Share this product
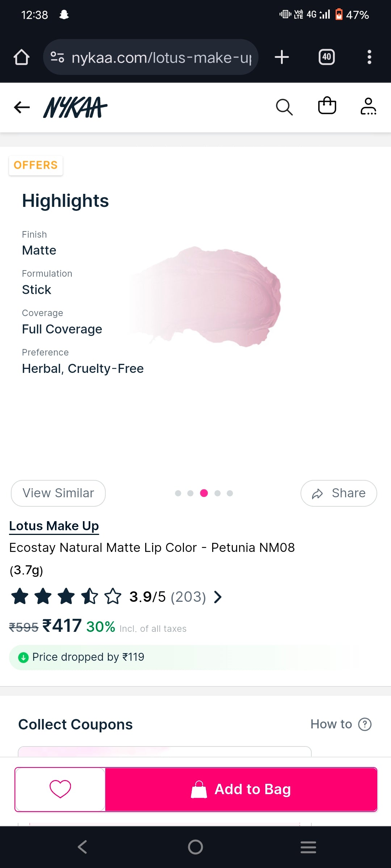 (x=339, y=493)
